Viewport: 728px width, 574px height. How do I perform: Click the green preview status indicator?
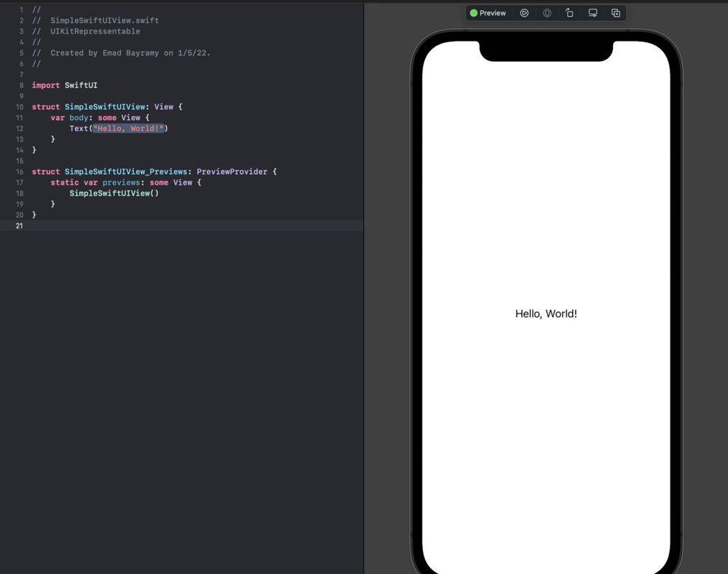[x=473, y=12]
